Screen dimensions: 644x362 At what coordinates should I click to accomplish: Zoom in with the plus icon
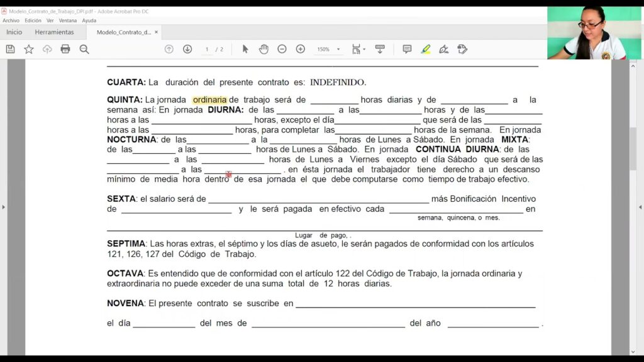301,49
